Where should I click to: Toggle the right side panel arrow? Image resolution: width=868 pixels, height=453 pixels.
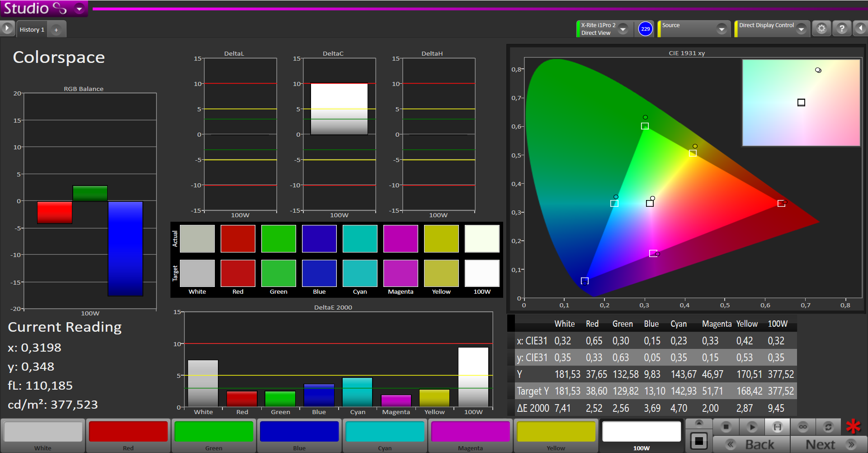pyautogui.click(x=860, y=29)
